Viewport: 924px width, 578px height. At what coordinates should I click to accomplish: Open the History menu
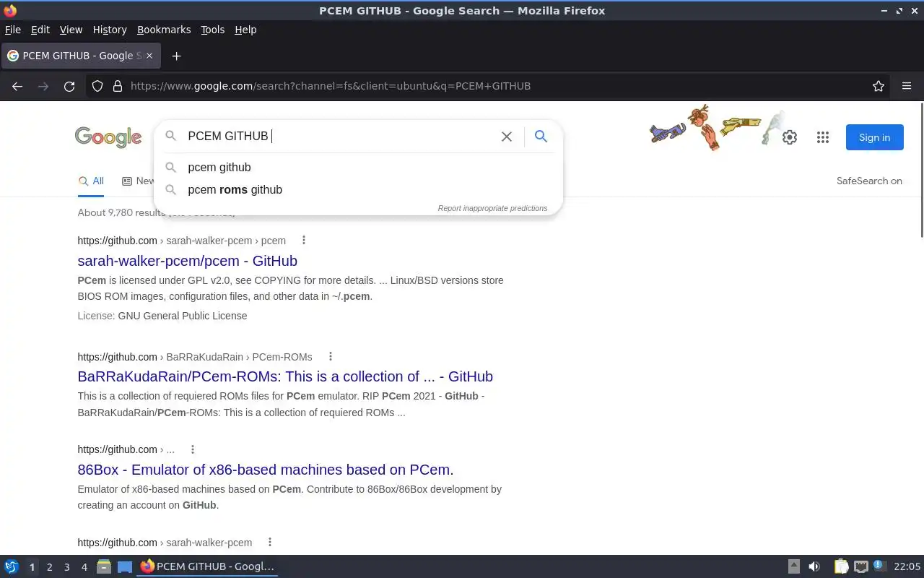pyautogui.click(x=110, y=30)
